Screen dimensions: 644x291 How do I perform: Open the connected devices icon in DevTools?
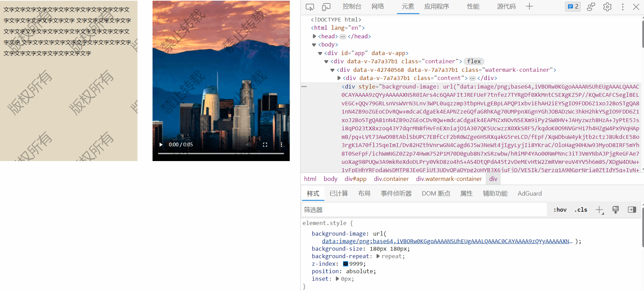591,7
